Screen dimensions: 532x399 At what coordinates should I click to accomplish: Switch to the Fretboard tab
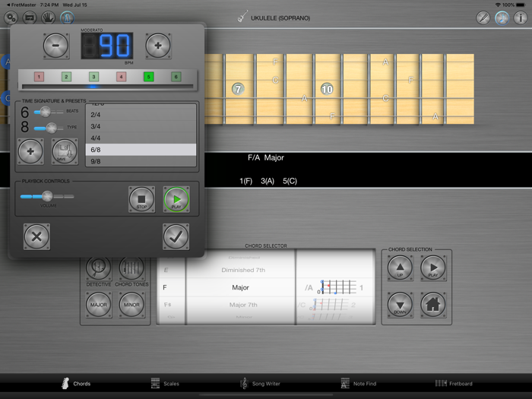click(x=454, y=383)
